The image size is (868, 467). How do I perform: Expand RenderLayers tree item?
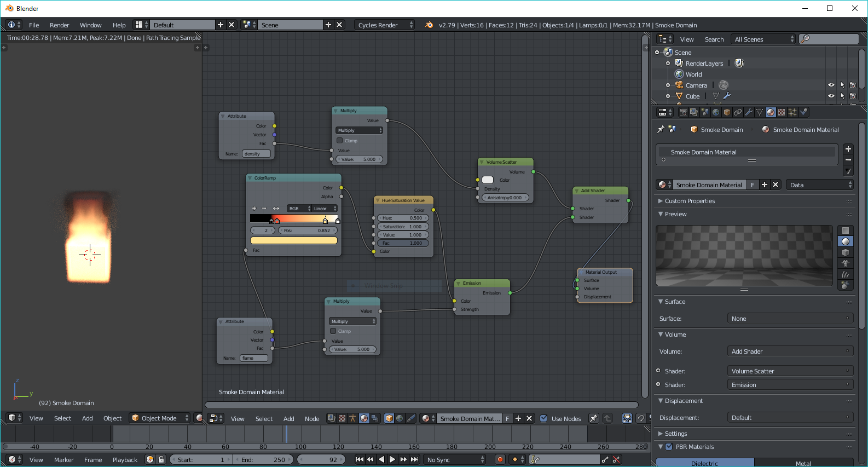tap(668, 64)
